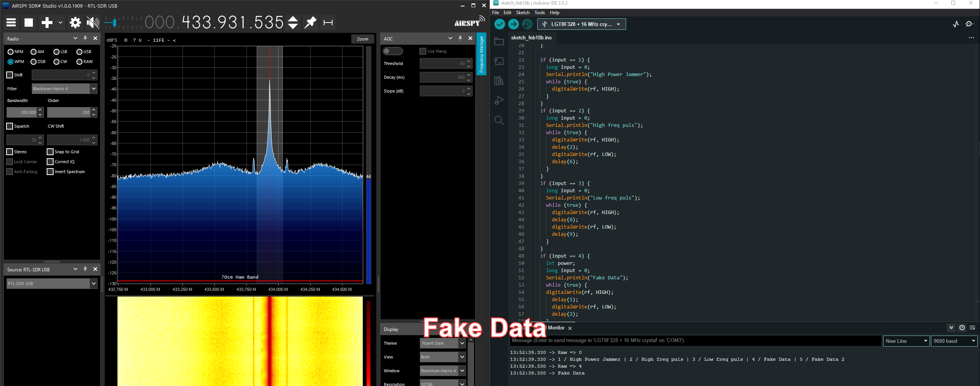Click the frequency up/down tuning arrows

[293, 23]
